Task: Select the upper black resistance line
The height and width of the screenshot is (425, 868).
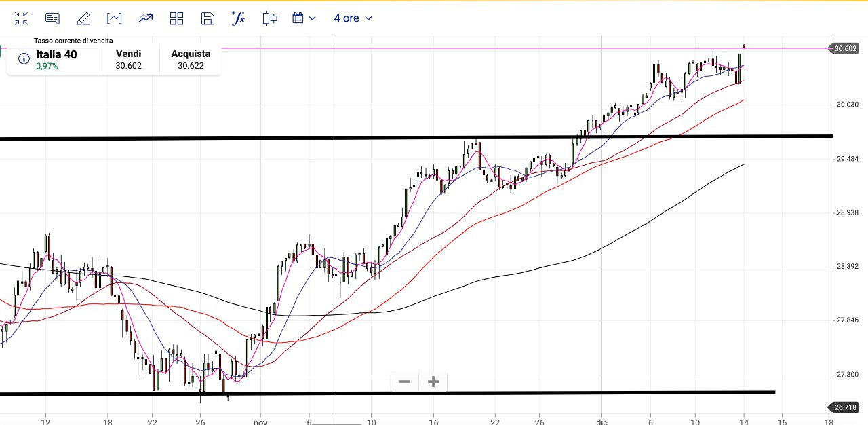Action: click(203, 138)
